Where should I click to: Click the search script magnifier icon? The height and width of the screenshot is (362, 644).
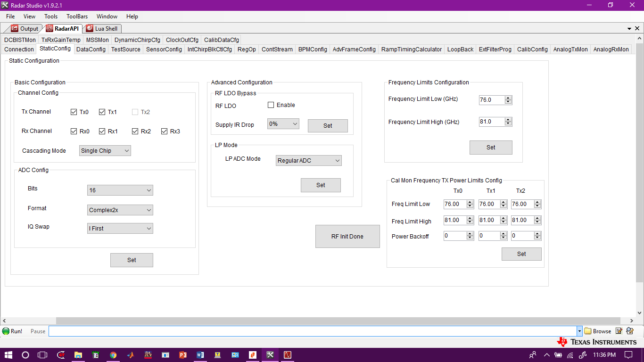click(630, 331)
